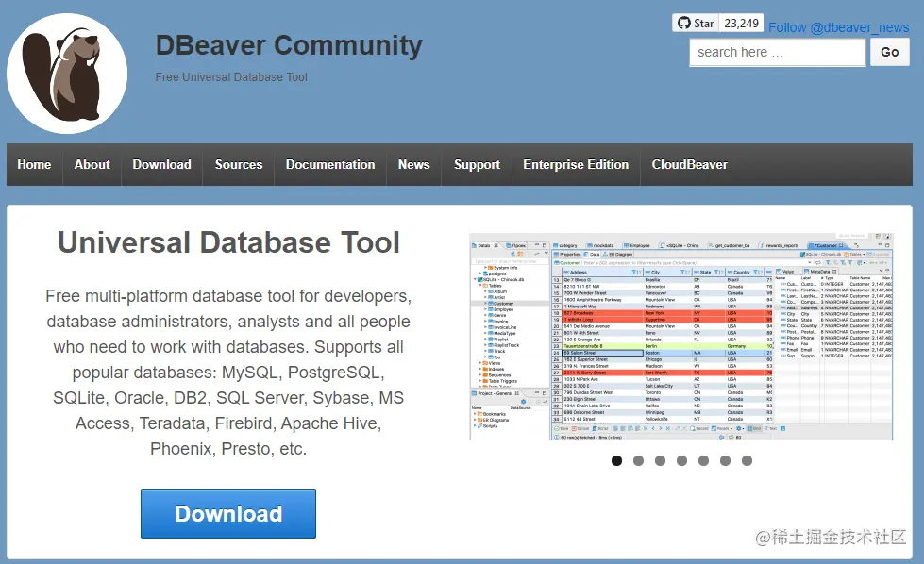The width and height of the screenshot is (924, 564).
Task: Open the CloudBeaver menu item
Action: 690,165
